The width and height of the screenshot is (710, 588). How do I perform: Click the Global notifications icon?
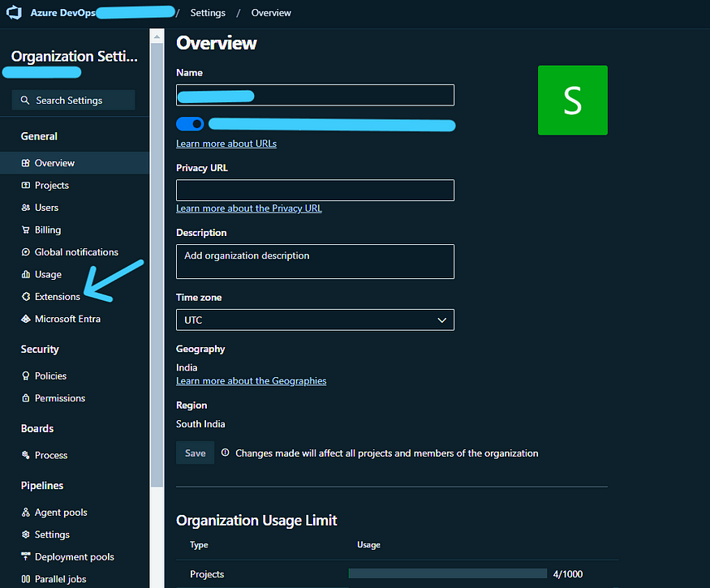pyautogui.click(x=25, y=252)
